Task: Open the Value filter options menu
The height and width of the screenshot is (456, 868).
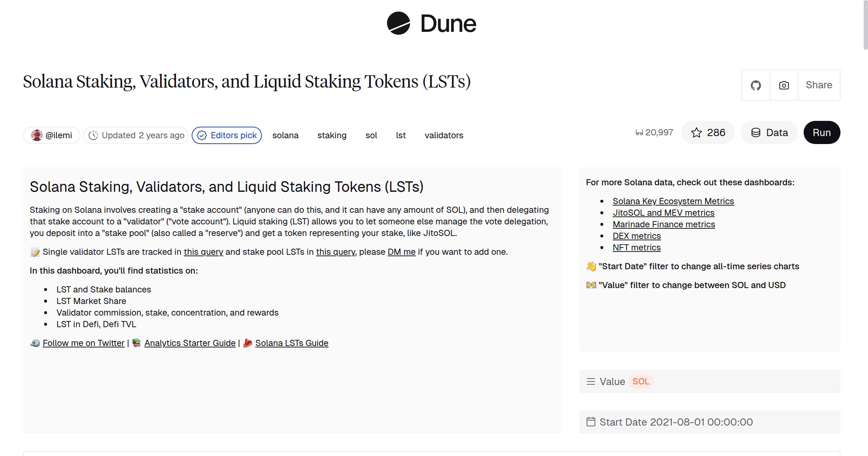Action: click(591, 381)
